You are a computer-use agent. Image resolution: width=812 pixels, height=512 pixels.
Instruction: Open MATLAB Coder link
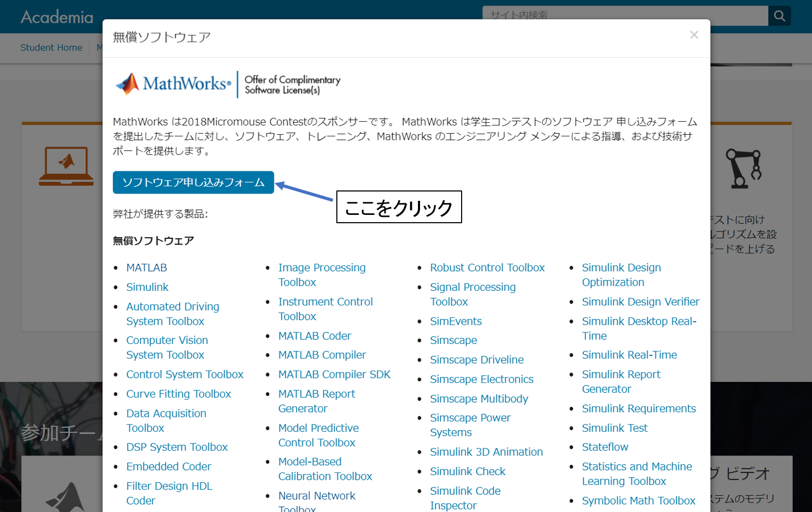315,336
